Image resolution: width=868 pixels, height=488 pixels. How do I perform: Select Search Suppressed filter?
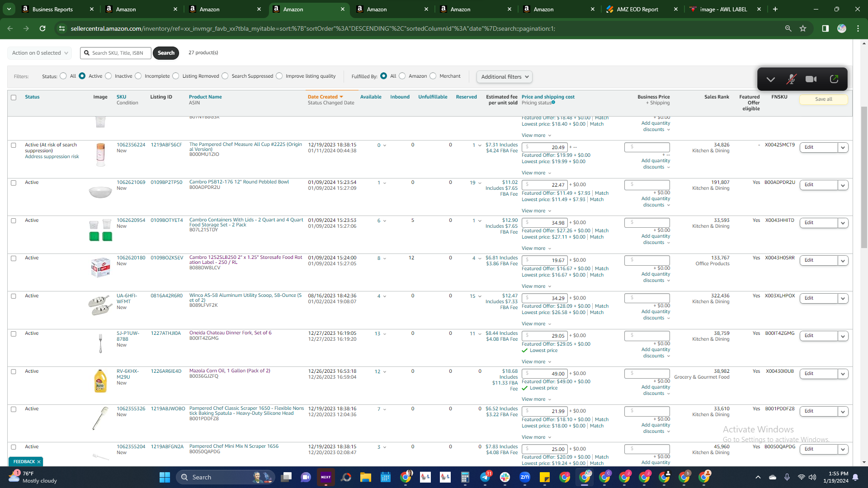(225, 76)
